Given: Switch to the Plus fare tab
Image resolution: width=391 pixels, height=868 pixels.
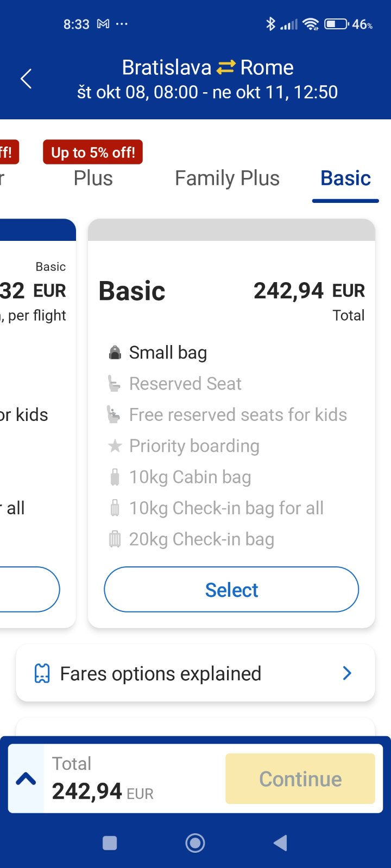Looking at the screenshot, I should [93, 178].
